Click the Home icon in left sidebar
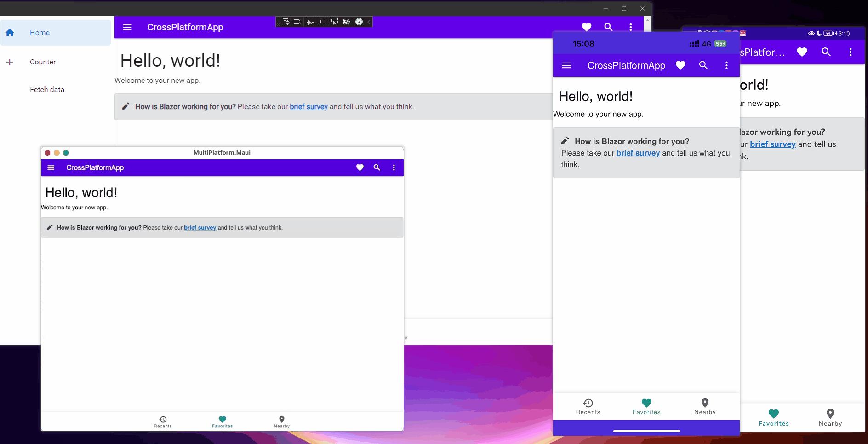 point(10,33)
